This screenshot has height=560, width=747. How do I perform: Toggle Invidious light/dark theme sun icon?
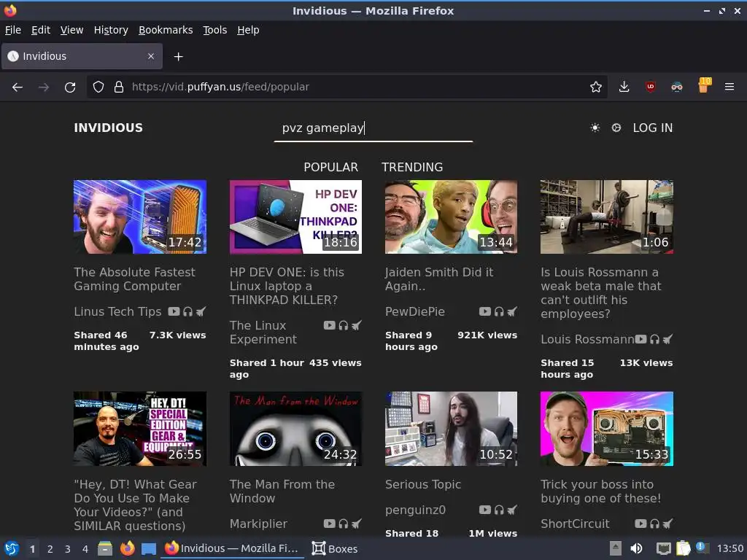(x=595, y=128)
